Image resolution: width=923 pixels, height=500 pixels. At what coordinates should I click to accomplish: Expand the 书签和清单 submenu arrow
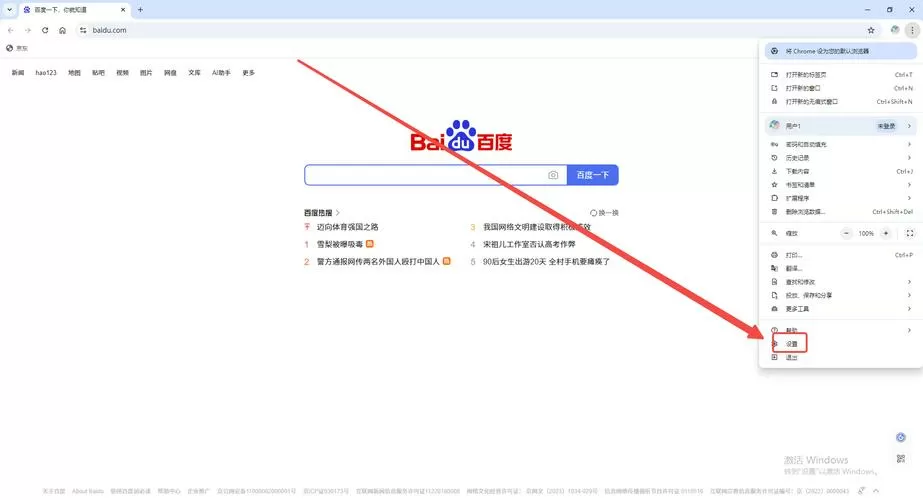point(909,185)
